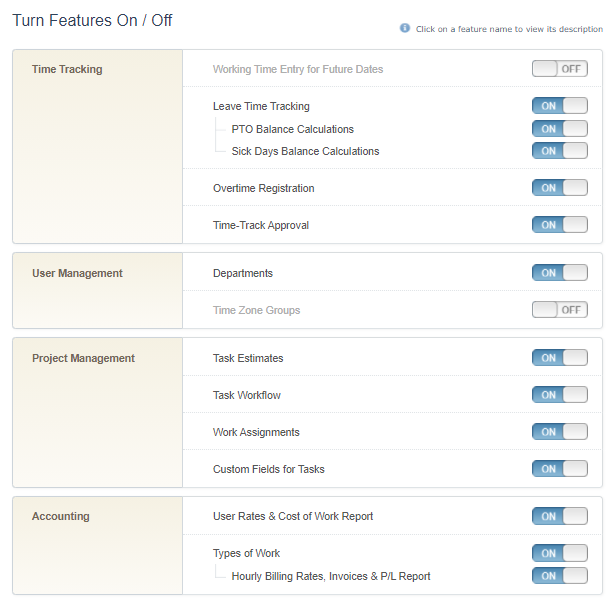The height and width of the screenshot is (603, 610).
Task: Open the Time-Track Approval feature name
Action: point(261,225)
